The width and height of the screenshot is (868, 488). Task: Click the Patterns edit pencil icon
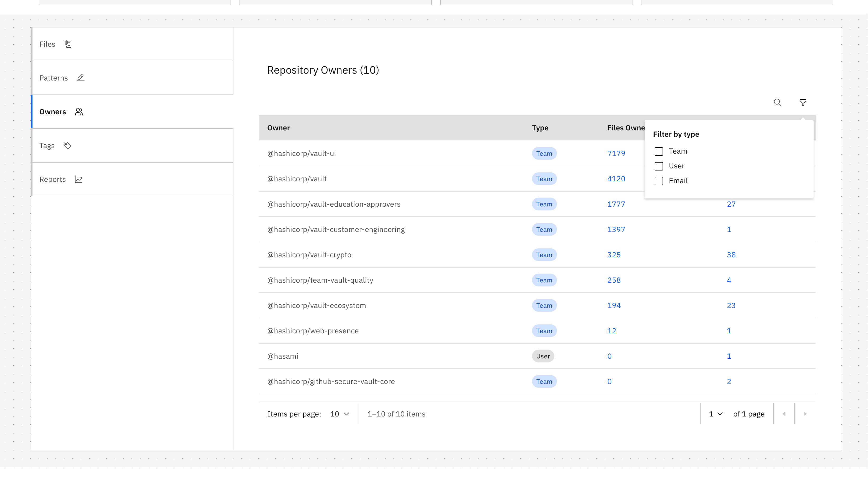pos(80,78)
